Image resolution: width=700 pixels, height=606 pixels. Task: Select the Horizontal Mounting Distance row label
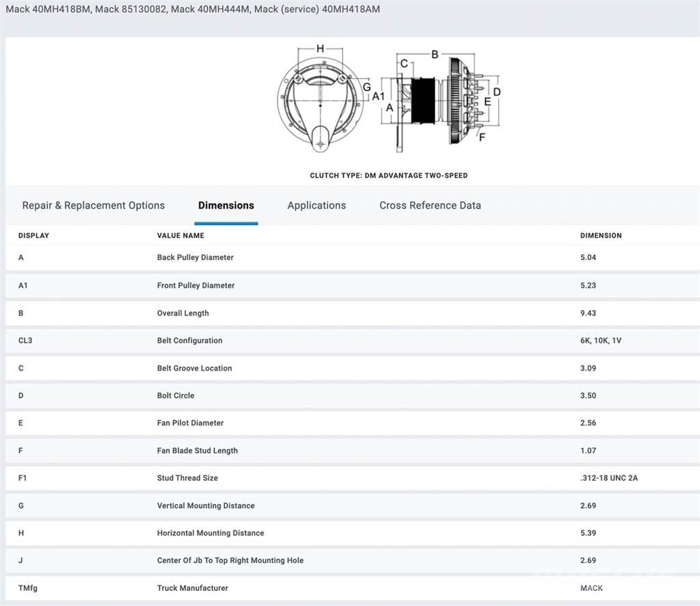(x=210, y=533)
